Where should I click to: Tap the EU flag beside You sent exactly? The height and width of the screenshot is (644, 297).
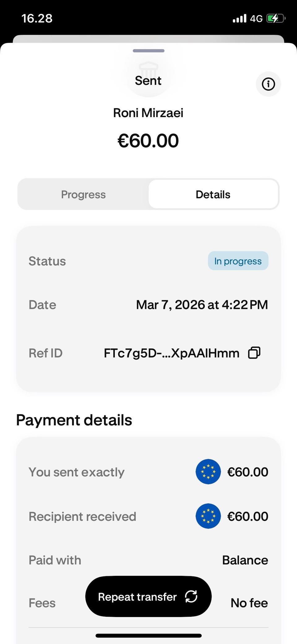coord(208,472)
